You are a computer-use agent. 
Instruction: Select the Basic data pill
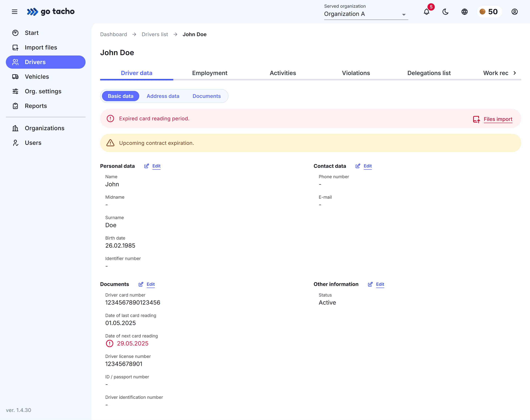pyautogui.click(x=120, y=96)
